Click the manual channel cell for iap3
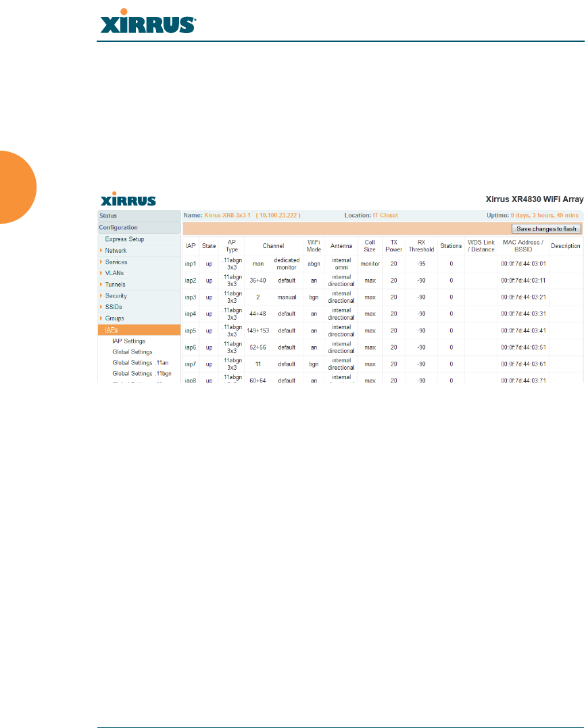The image size is (586, 728). (x=287, y=297)
